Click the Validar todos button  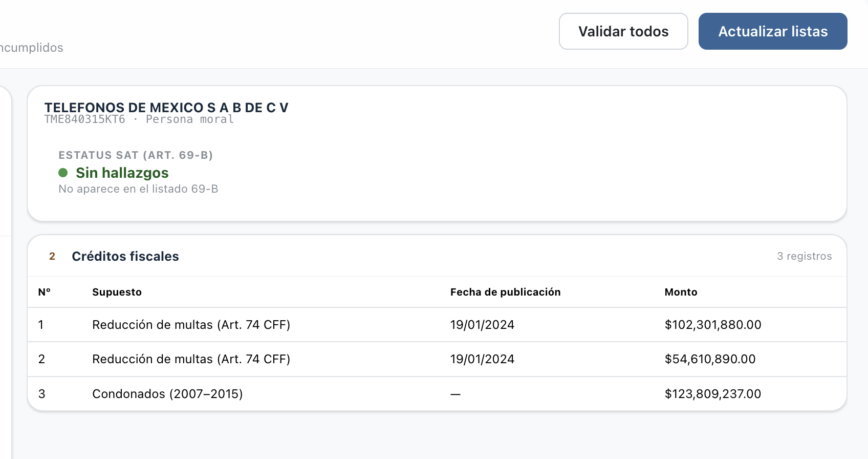[623, 31]
